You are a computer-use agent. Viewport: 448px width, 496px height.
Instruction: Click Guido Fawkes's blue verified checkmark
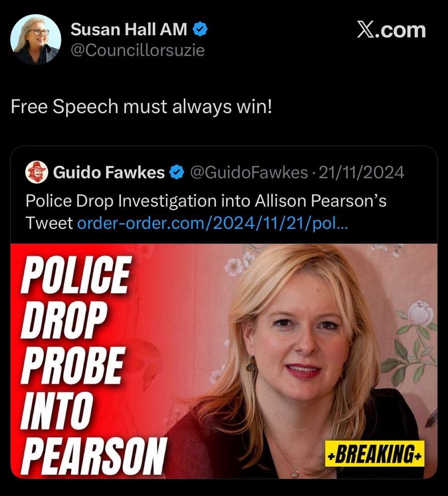point(177,172)
